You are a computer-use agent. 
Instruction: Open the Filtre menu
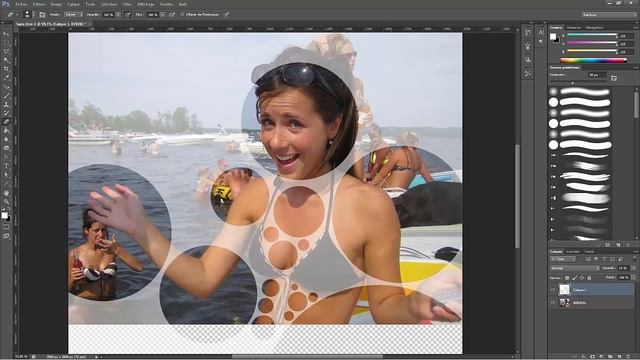[x=127, y=4]
